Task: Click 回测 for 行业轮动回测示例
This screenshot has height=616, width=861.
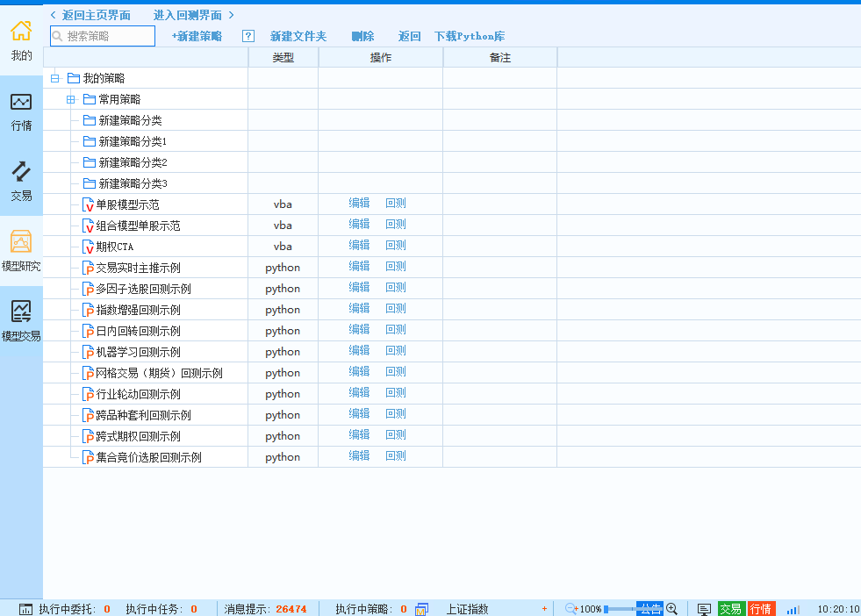Action: tap(396, 392)
